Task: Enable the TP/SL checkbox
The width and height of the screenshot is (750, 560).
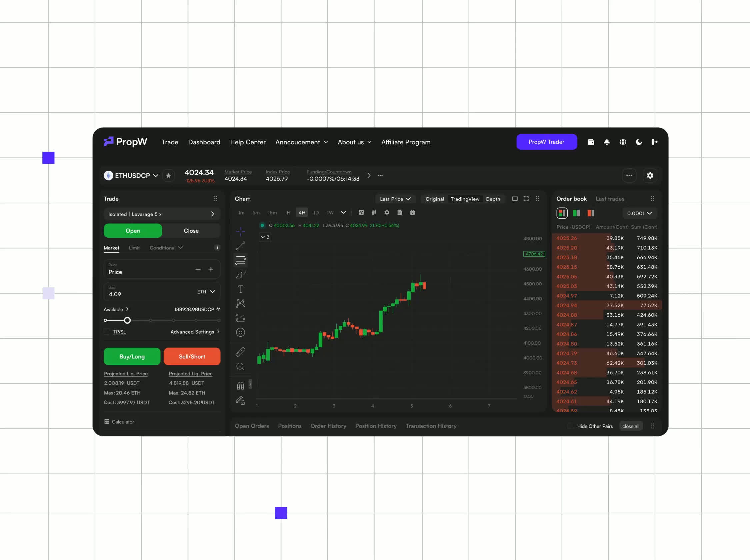Action: 106,332
